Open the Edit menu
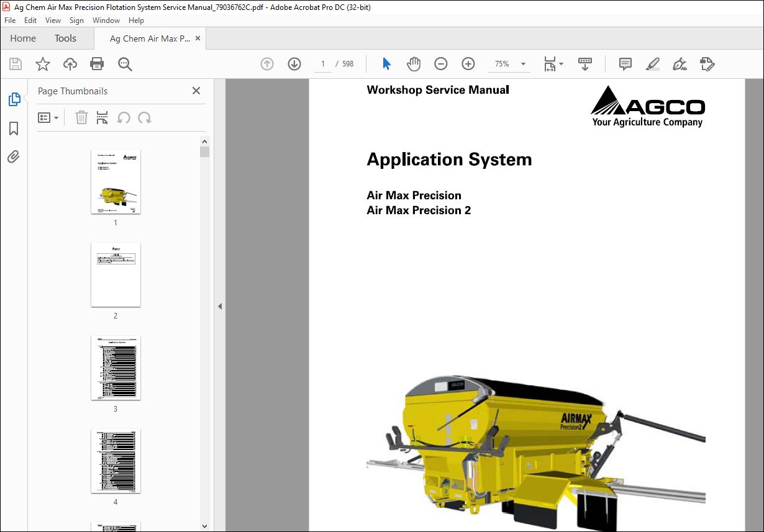The height and width of the screenshot is (532, 764). 30,20
